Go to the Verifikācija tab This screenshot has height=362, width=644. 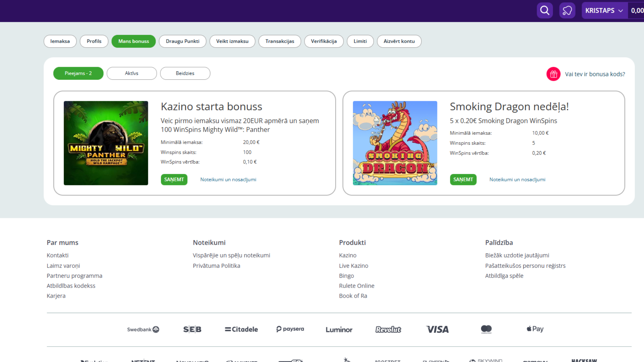pyautogui.click(x=324, y=41)
